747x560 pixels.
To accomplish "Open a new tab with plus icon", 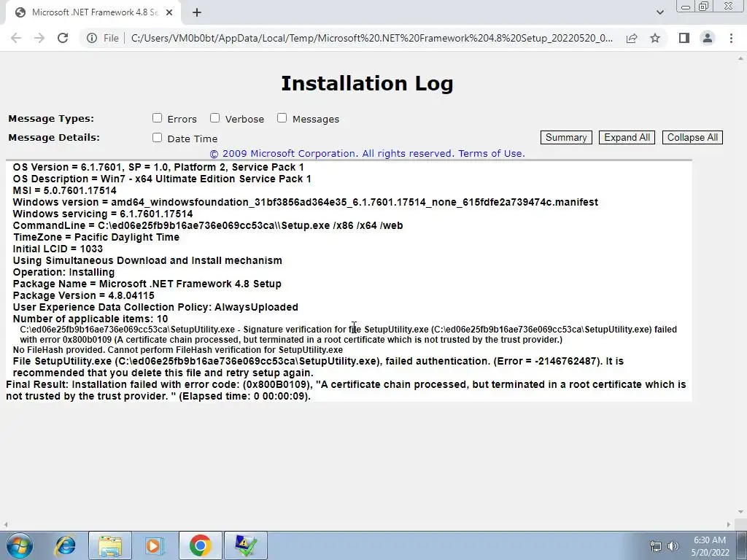I will (197, 13).
